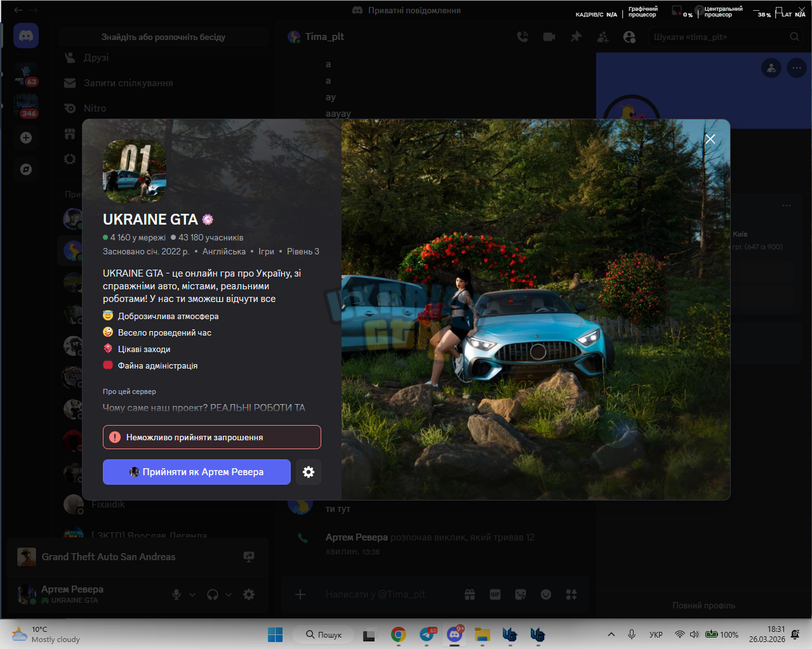Open Windows Start menu
Image resolution: width=812 pixels, height=649 pixels.
275,634
